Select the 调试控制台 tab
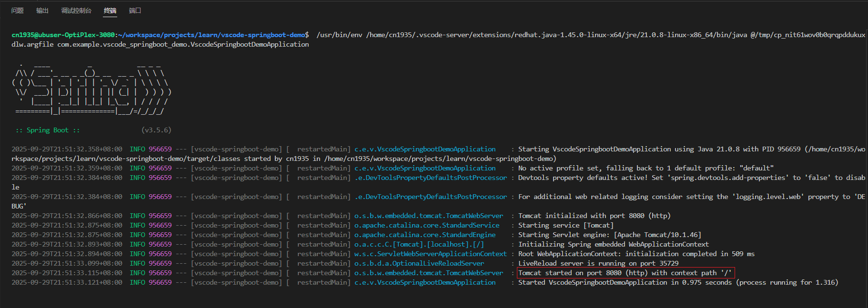 pyautogui.click(x=76, y=10)
